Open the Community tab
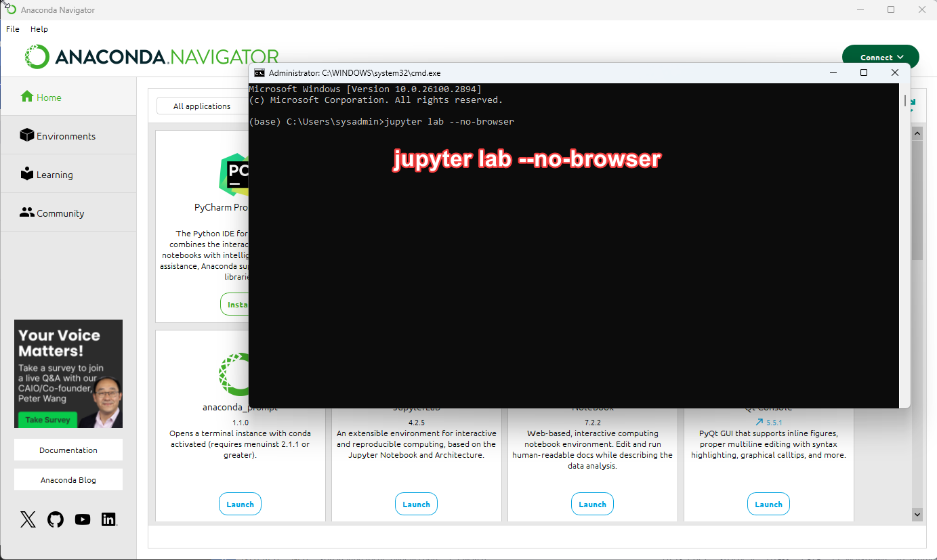Screen dimensions: 937x560 [68, 213]
